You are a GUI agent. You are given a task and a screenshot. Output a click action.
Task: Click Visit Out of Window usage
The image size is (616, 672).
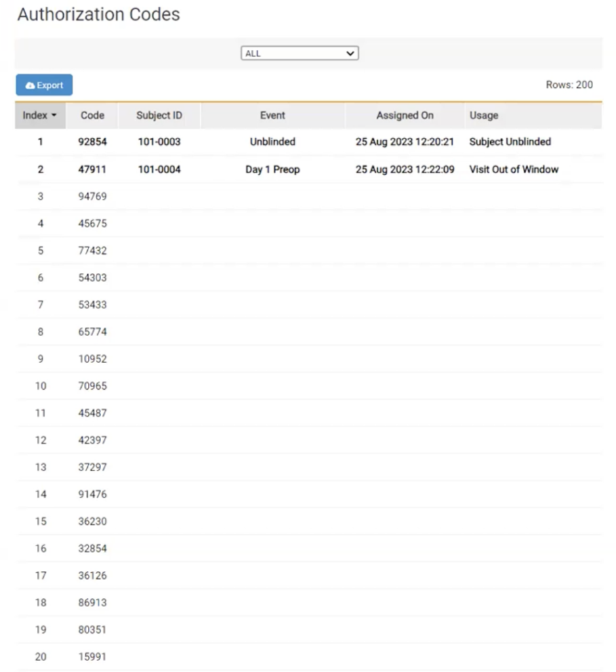(514, 169)
